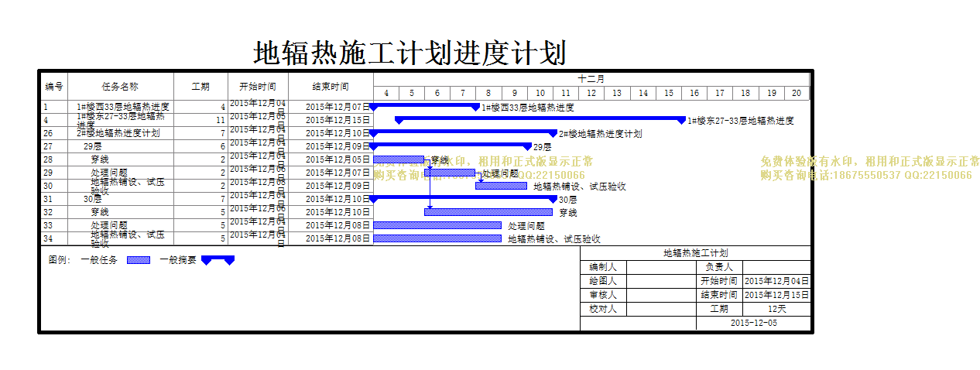Click end date 2015年12月08日 in row 34
The width and height of the screenshot is (980, 370).
click(338, 238)
